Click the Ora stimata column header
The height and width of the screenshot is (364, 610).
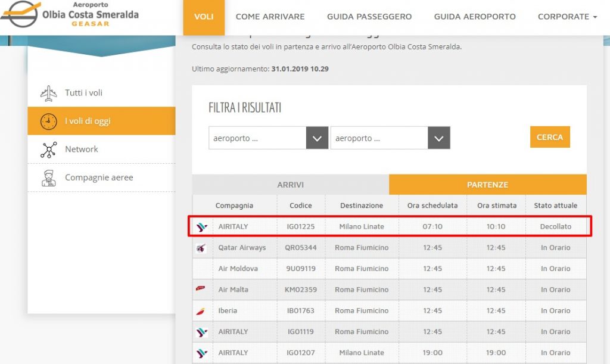point(497,206)
